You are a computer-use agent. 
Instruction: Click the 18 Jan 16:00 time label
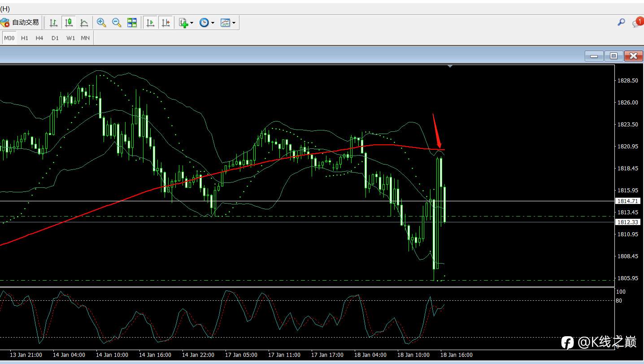click(x=457, y=355)
